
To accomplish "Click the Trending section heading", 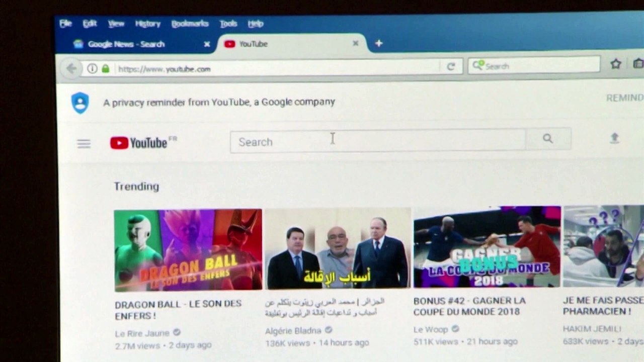I will point(136,186).
